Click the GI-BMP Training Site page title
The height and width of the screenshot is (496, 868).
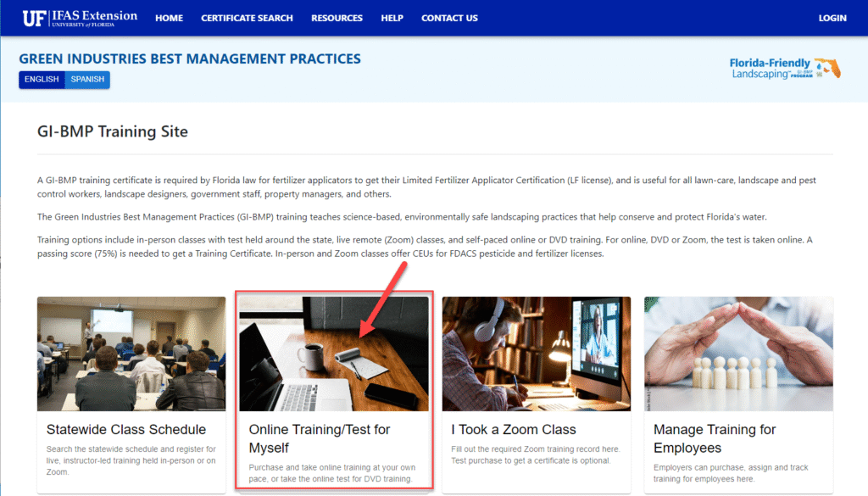point(113,132)
